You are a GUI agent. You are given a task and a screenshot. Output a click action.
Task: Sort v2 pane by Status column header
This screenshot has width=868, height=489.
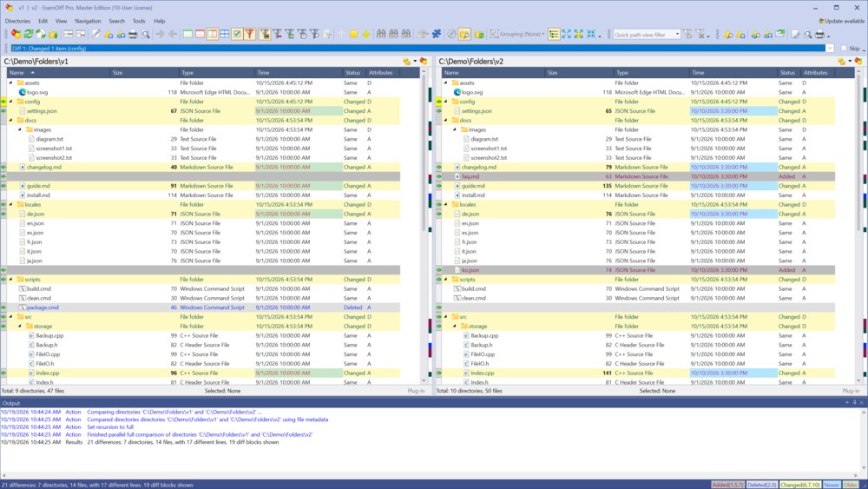tap(787, 73)
